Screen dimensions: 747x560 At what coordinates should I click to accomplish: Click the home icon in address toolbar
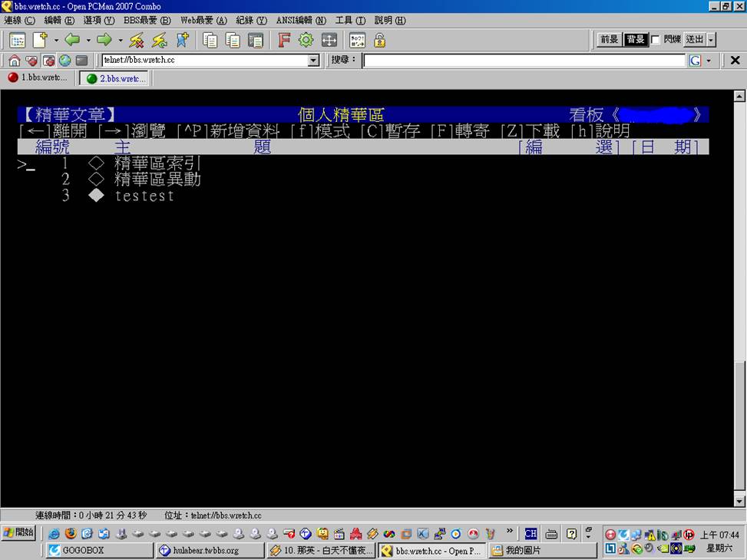15,61
